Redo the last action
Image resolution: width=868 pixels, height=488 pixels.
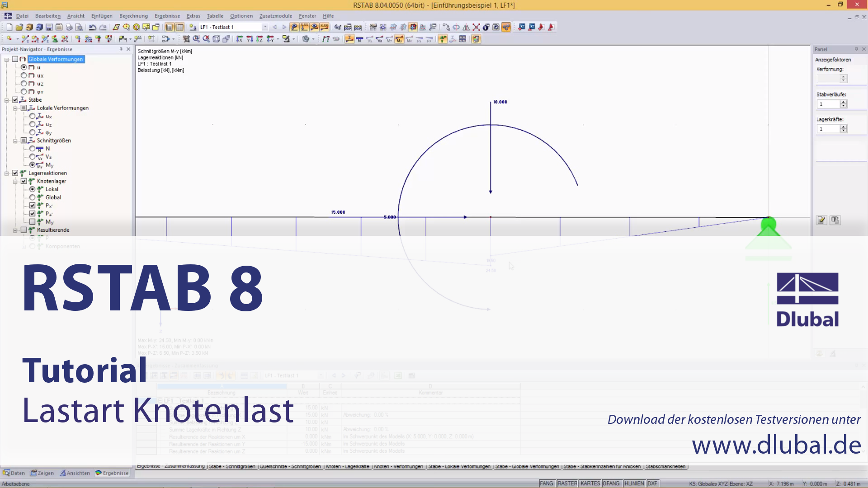point(103,27)
